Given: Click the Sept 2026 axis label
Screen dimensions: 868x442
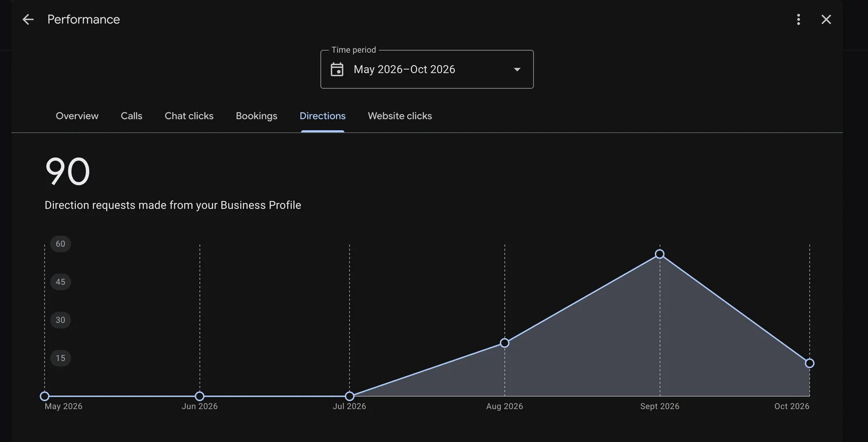Looking at the screenshot, I should point(660,406).
